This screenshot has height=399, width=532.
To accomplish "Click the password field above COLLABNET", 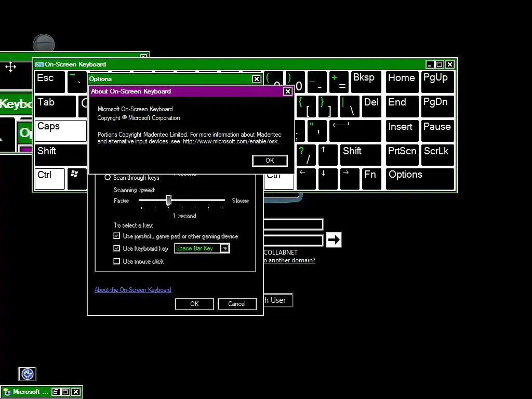I will point(294,240).
